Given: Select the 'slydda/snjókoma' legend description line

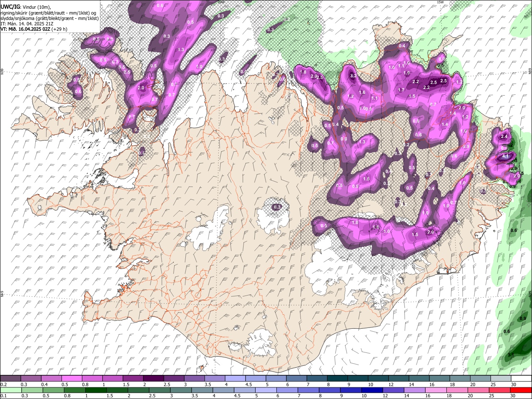Looking at the screenshot, I should (50, 18).
